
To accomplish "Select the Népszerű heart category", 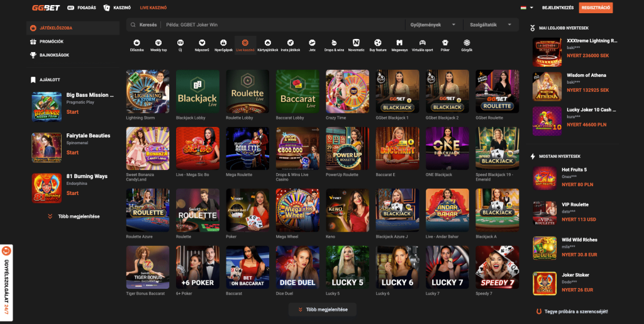I will coord(202,45).
